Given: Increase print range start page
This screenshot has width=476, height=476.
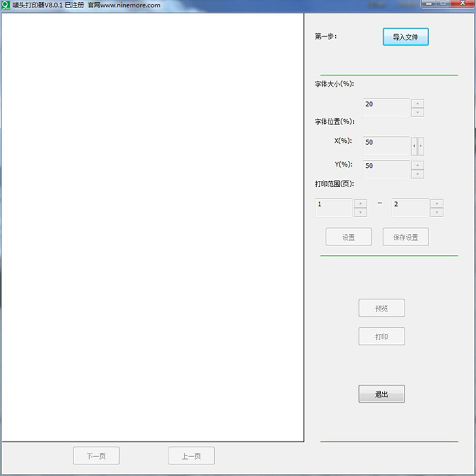Looking at the screenshot, I should click(360, 203).
